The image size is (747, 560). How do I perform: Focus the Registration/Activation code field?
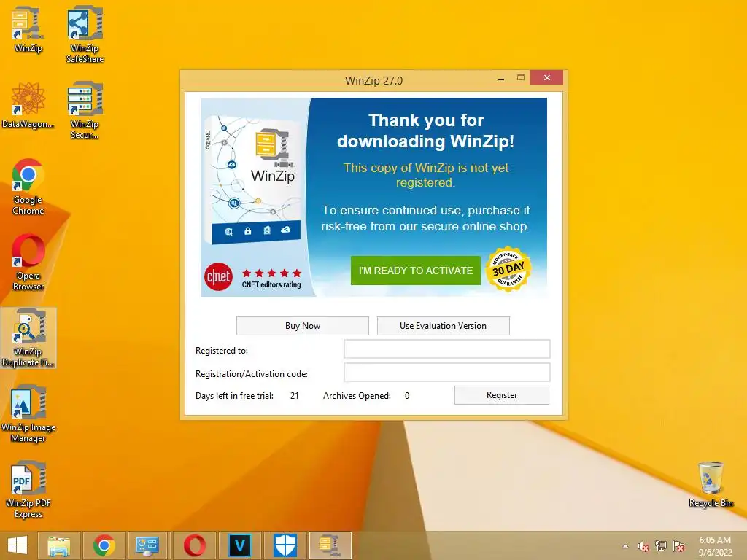pyautogui.click(x=447, y=373)
